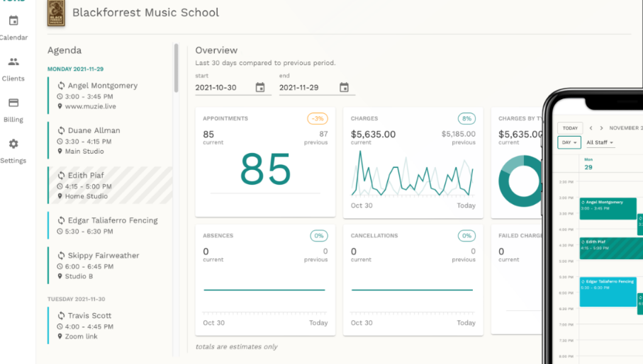Click the 0% badge on Absences card
The width and height of the screenshot is (643, 364).
tap(318, 236)
